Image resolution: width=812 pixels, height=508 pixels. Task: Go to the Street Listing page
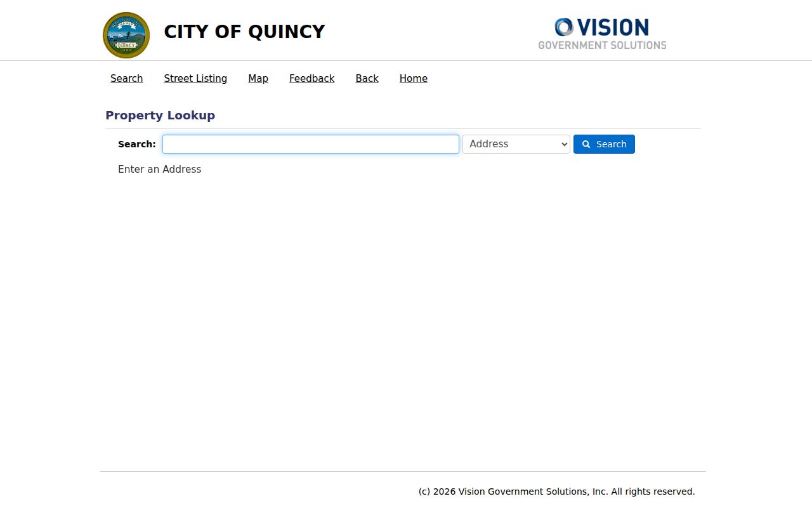195,78
